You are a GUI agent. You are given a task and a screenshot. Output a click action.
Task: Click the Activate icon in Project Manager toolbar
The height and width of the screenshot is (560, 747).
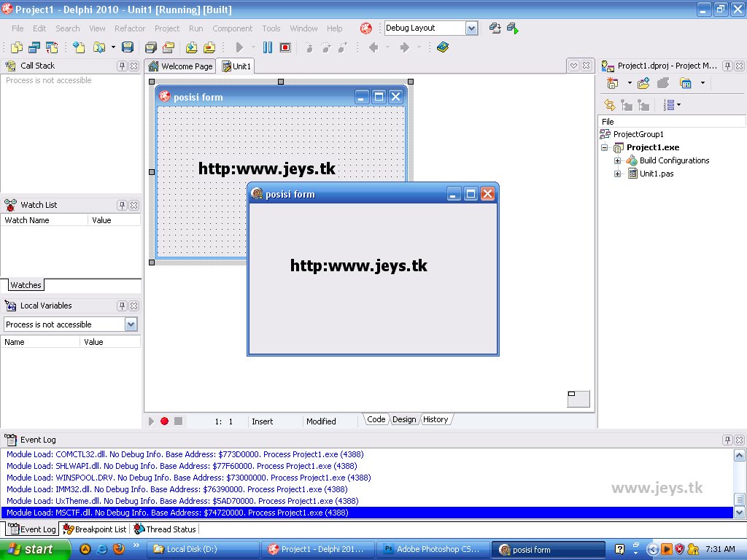click(x=612, y=83)
